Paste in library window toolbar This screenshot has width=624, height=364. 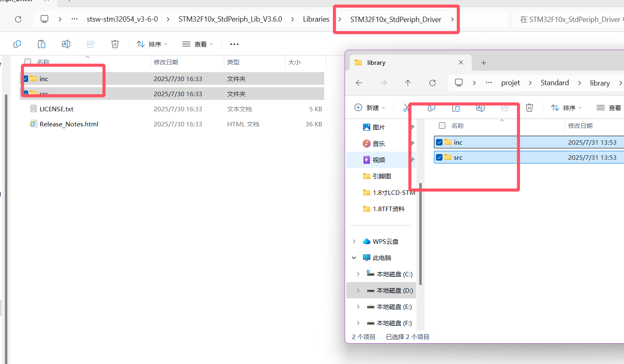[456, 108]
